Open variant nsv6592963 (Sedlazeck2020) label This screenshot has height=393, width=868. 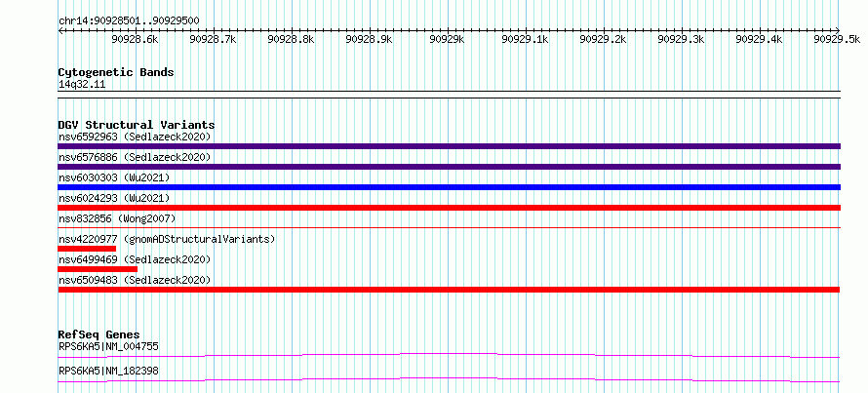(135, 137)
